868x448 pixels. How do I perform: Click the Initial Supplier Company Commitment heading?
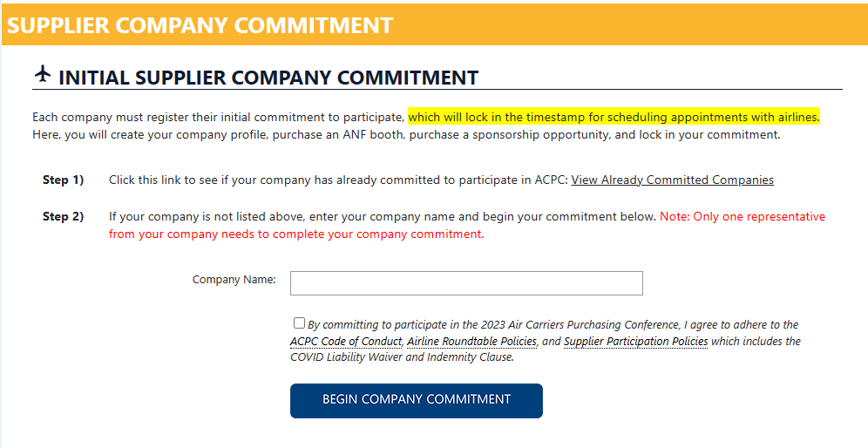[268, 78]
